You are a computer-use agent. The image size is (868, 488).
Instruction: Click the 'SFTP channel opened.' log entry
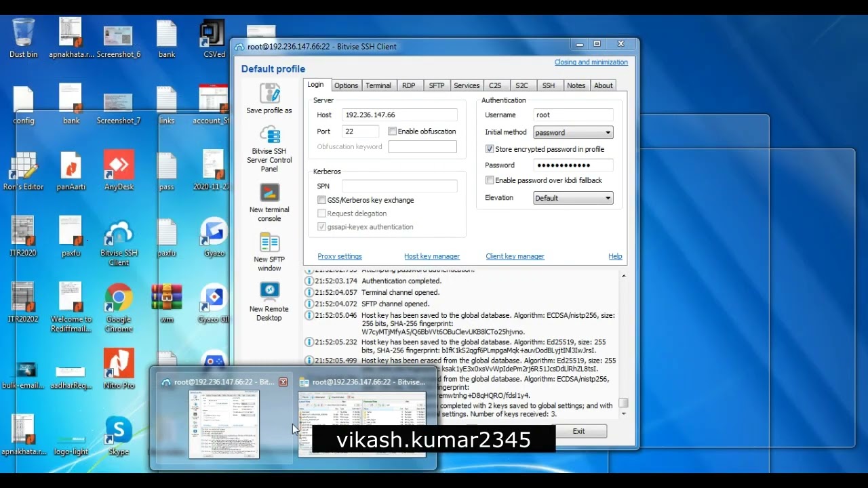(x=395, y=304)
